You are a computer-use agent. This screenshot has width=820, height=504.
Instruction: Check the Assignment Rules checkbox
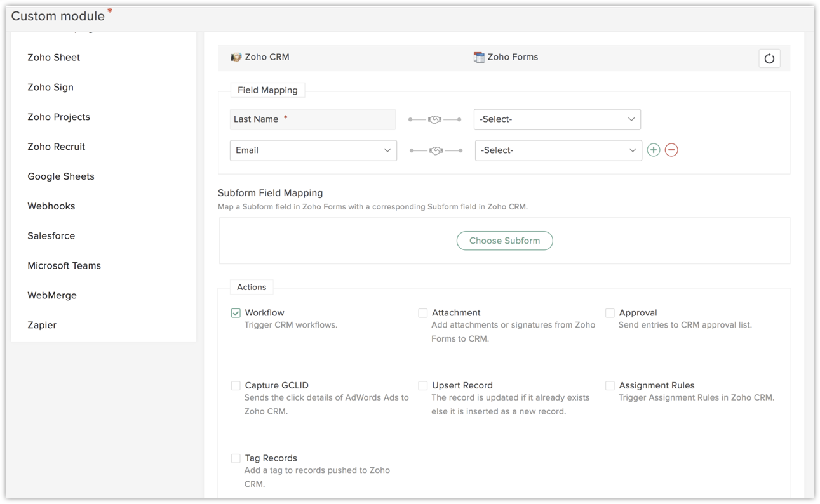[x=610, y=385]
